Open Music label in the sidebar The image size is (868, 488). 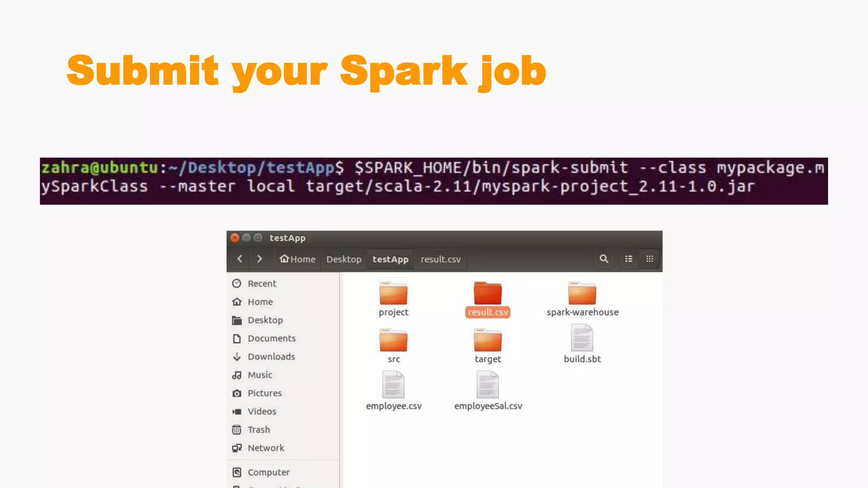coord(260,375)
